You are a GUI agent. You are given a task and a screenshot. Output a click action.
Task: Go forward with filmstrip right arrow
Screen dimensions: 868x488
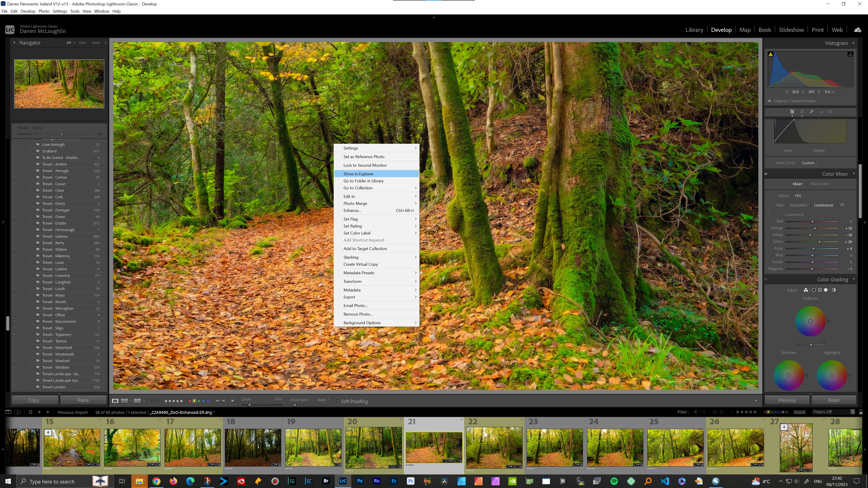click(x=47, y=412)
